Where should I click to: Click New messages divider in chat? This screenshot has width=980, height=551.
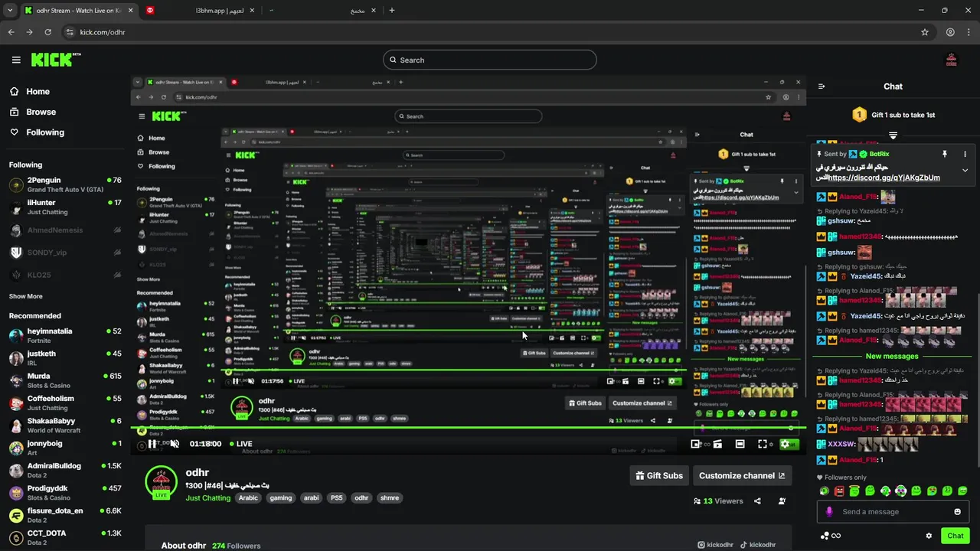(x=892, y=356)
